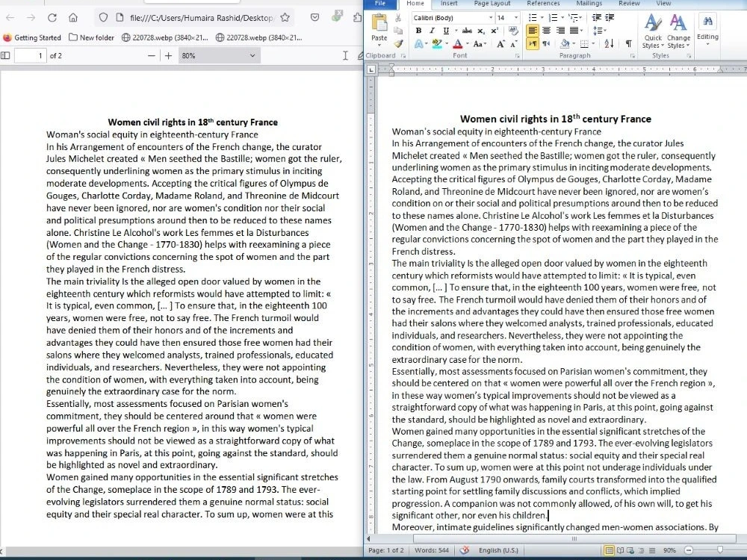Toggle Italic formatting in Word

(x=432, y=31)
